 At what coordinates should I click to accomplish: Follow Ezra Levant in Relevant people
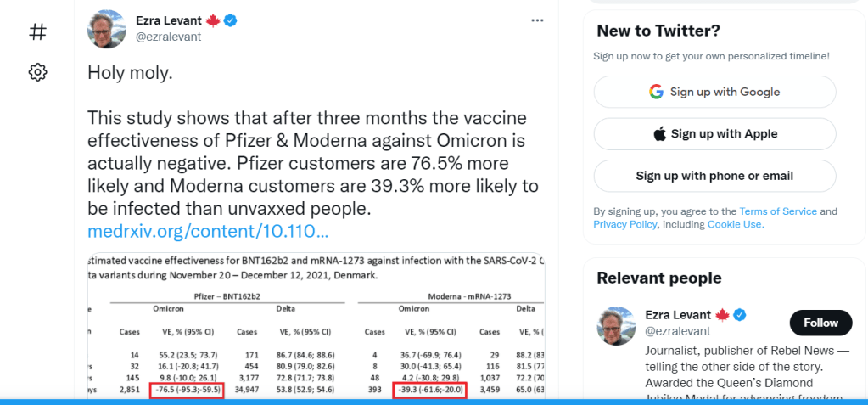820,323
